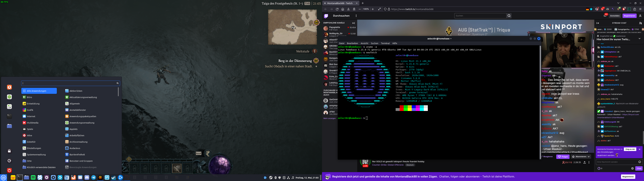Viewport: 644px width, 181px height.
Task: Collapse the recommended channels sidebar
Action: [354, 23]
